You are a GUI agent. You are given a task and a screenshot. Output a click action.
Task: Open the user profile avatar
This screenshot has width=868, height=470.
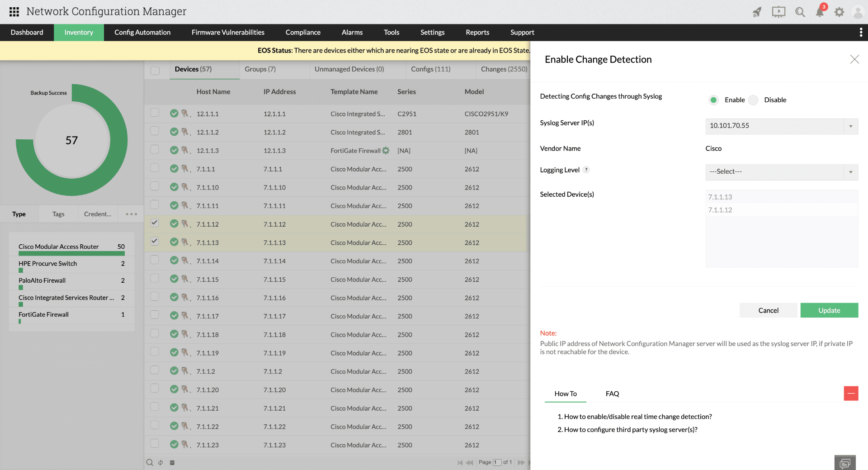click(858, 12)
